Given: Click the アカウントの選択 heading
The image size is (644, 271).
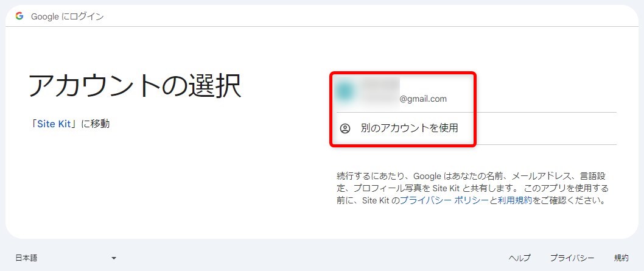Looking at the screenshot, I should (135, 86).
